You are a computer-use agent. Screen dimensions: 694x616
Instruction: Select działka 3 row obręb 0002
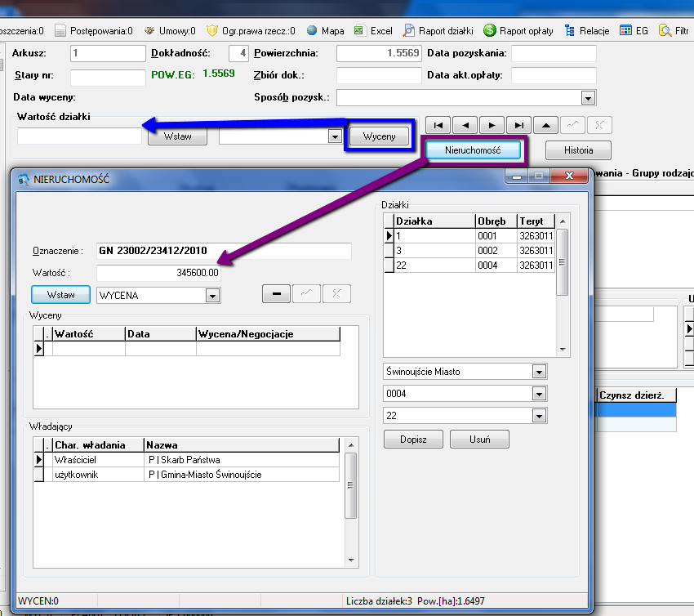pyautogui.click(x=469, y=251)
